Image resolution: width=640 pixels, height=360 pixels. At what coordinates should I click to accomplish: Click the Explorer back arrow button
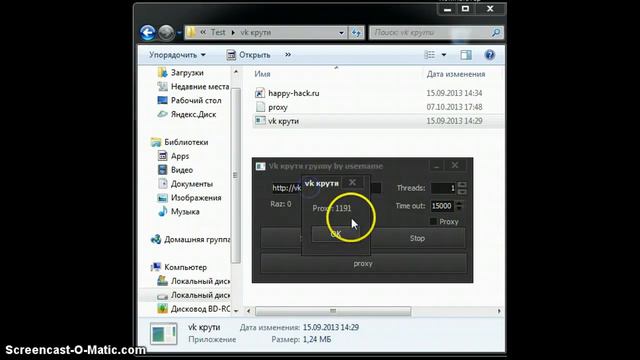click(148, 33)
